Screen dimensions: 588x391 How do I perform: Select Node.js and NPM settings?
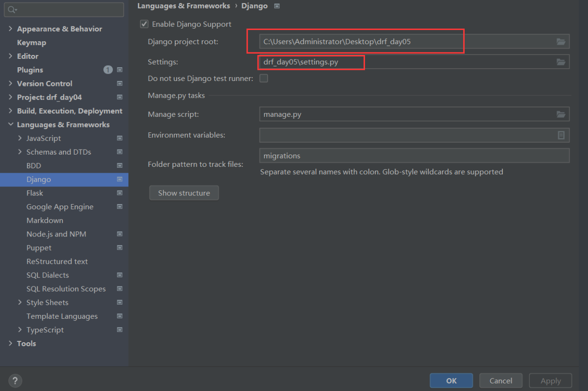(x=56, y=234)
